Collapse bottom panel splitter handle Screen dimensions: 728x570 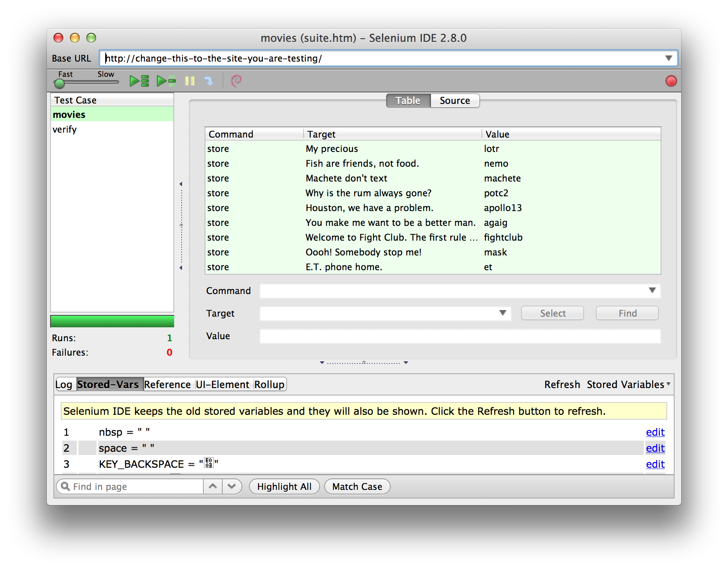point(364,363)
